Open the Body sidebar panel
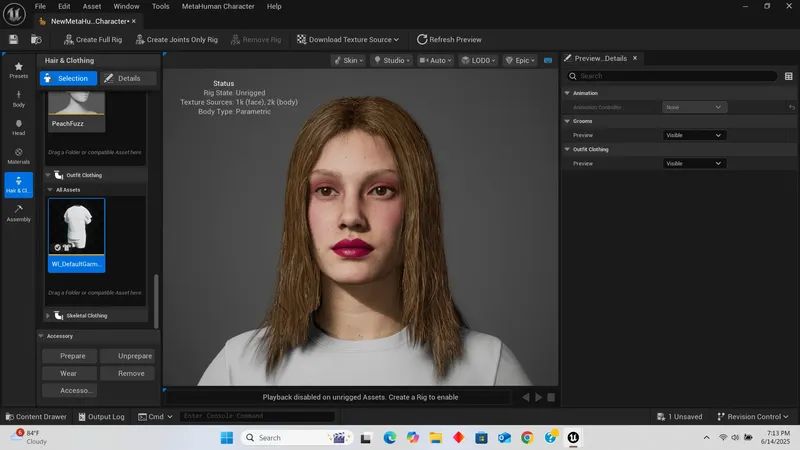 pyautogui.click(x=18, y=99)
